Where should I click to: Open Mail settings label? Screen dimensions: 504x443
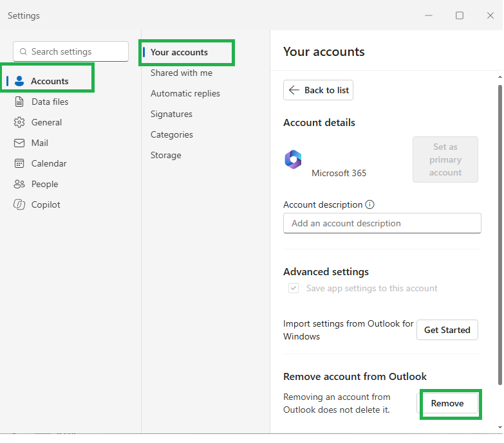coord(40,143)
